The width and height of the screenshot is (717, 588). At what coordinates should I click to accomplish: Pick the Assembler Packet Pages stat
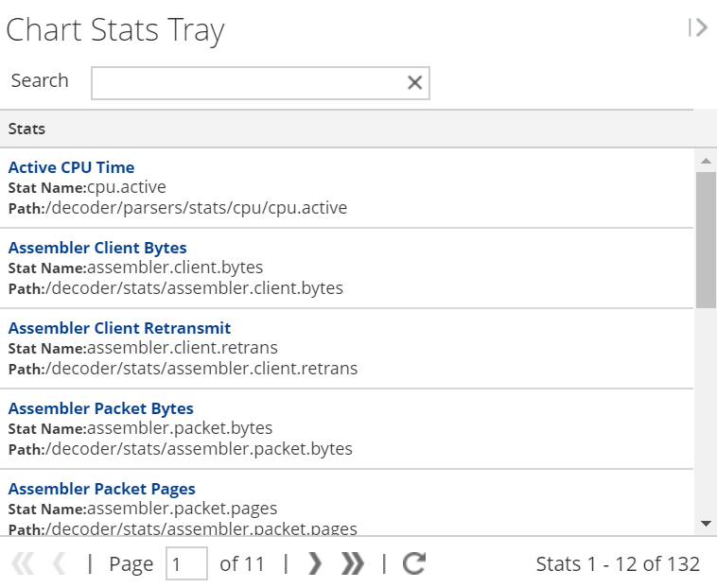[x=101, y=489]
